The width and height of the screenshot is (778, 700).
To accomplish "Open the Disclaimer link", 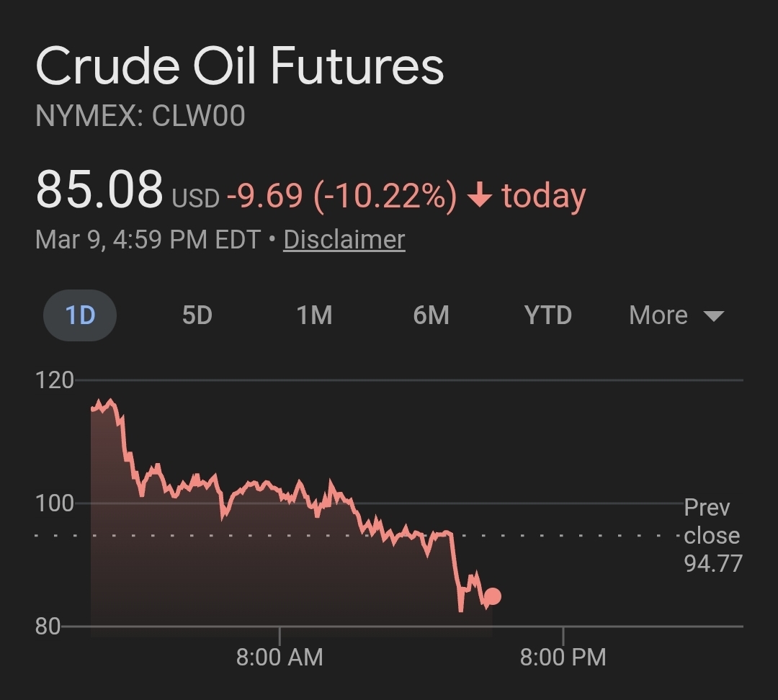I will 344,239.
